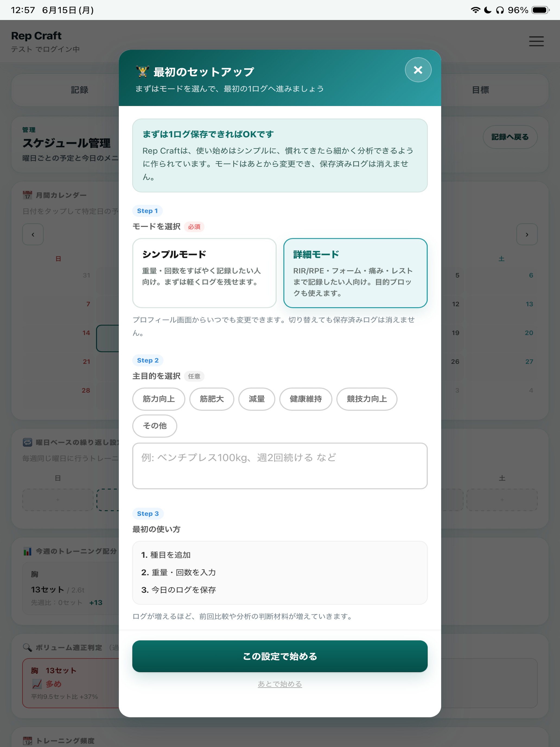Viewport: 560px width, 747px height.
Task: Select calendar date 26
Action: click(x=455, y=361)
